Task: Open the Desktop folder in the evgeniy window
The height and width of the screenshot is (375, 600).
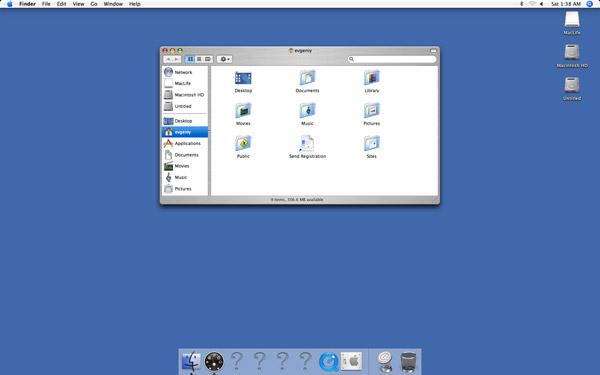Action: point(243,78)
